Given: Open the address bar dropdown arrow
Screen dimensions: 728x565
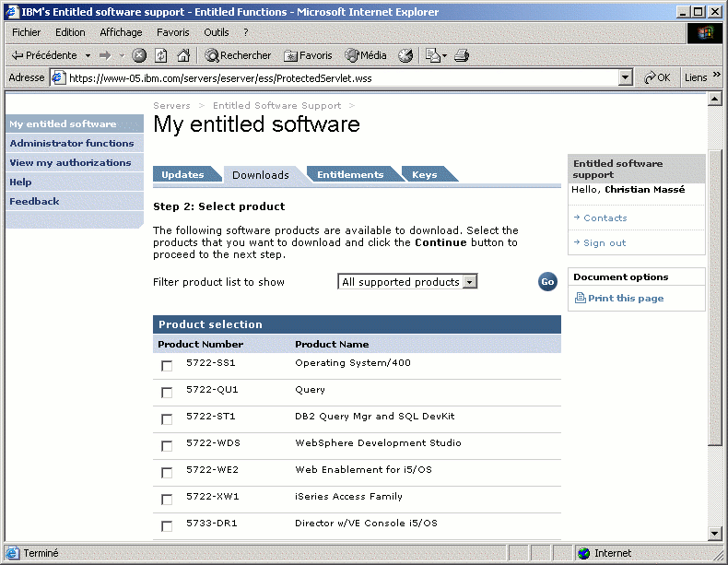Looking at the screenshot, I should pyautogui.click(x=626, y=77).
